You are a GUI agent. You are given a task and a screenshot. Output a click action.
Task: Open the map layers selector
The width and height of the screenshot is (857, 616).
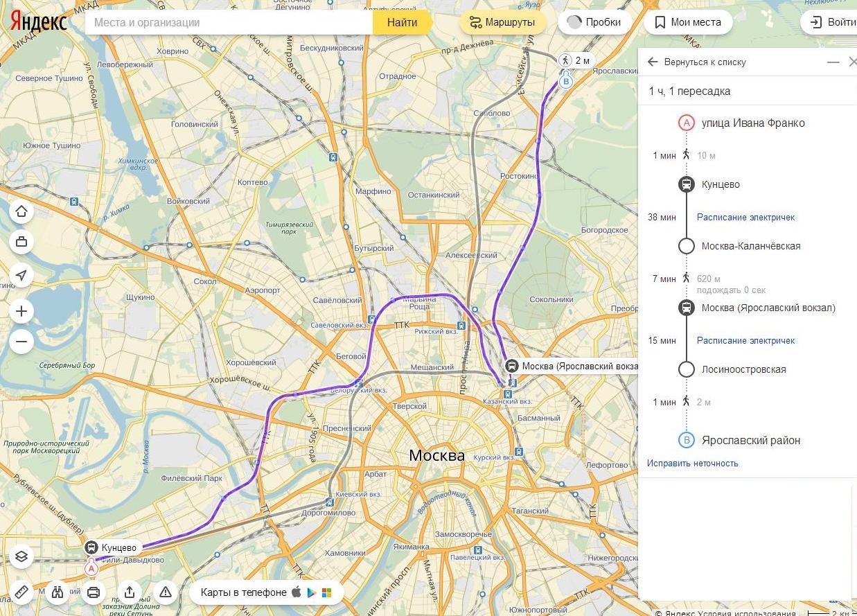[x=21, y=556]
